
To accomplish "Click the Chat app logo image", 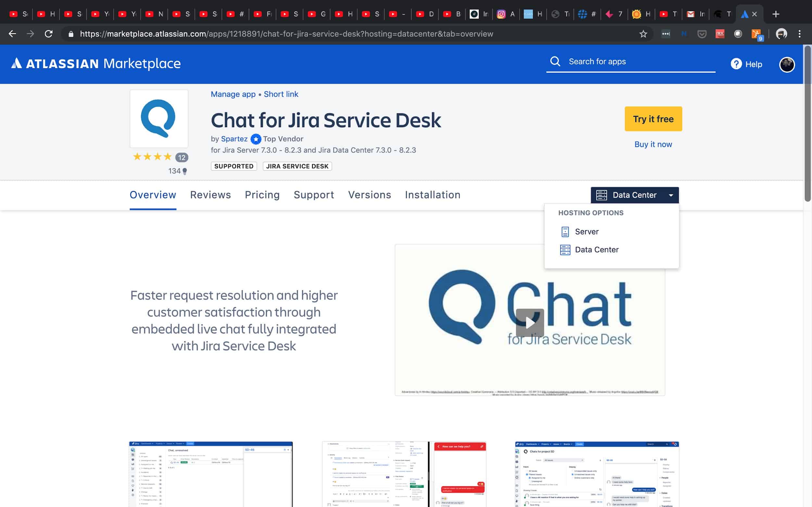I will click(159, 119).
